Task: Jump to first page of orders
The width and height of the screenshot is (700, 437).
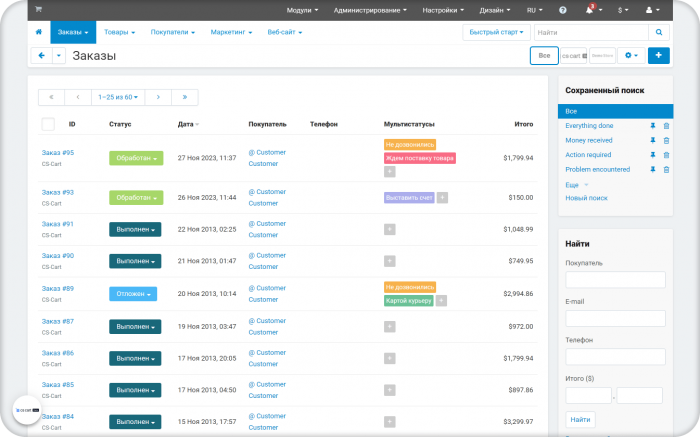Action: tap(51, 97)
